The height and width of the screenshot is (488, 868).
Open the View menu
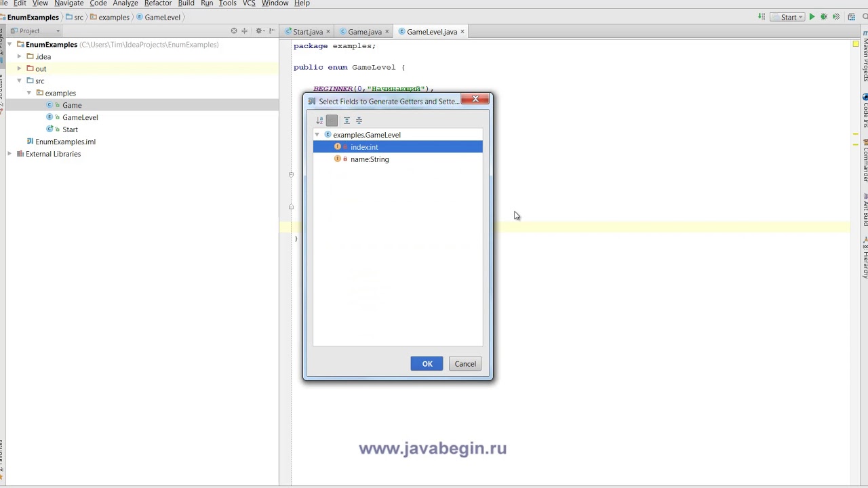click(x=40, y=3)
